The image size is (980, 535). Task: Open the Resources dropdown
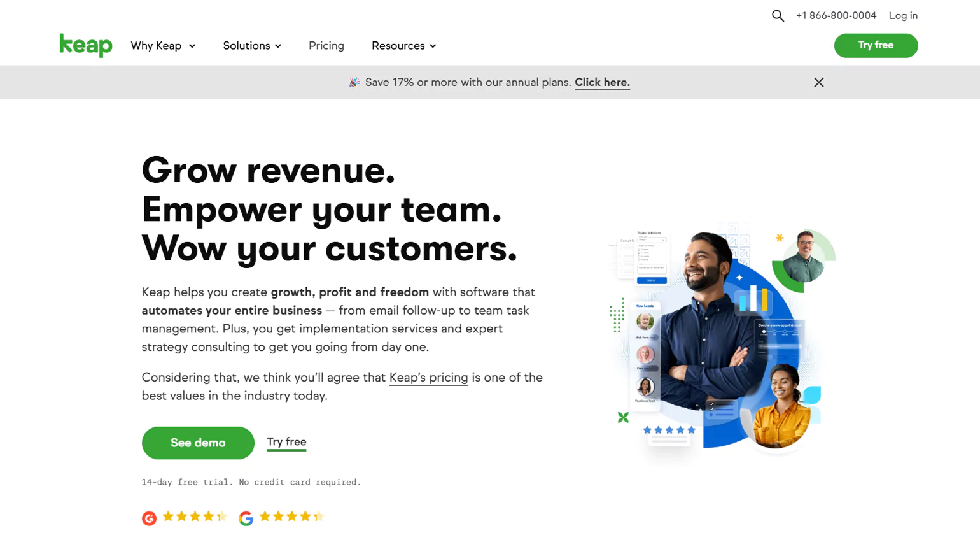404,46
